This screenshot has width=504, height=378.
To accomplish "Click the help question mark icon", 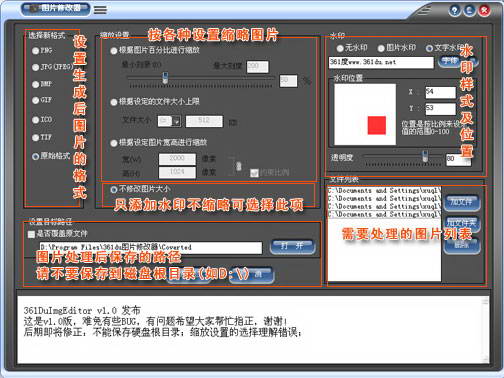I will tap(454, 10).
